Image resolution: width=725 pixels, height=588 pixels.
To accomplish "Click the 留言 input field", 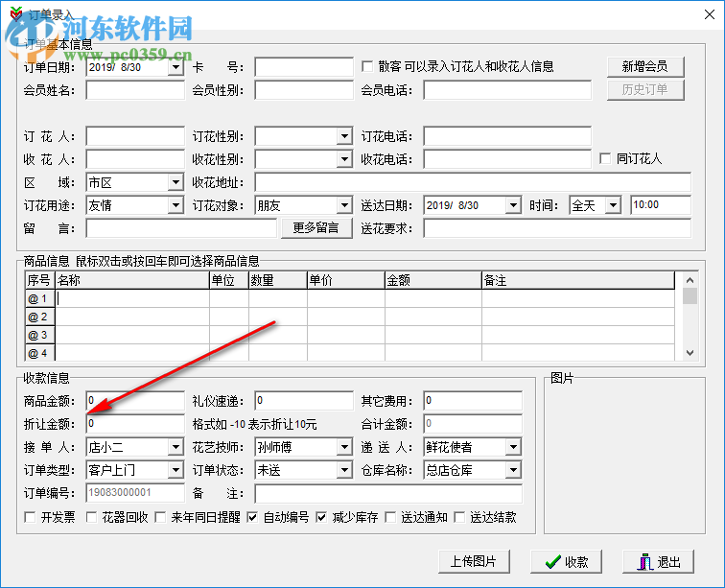I will pos(181,228).
